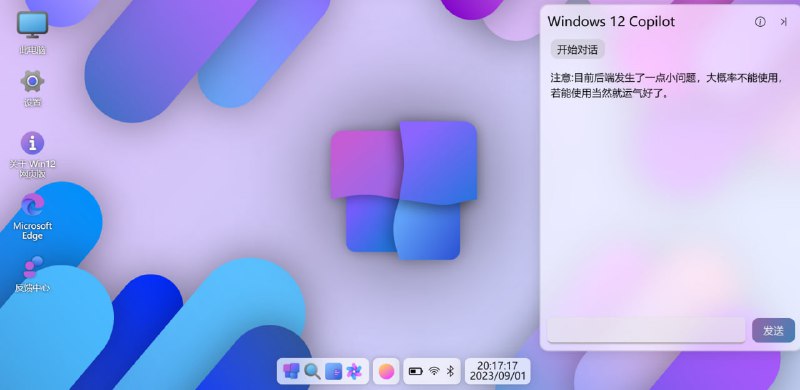
Task: Click the 发送 send button
Action: click(773, 330)
